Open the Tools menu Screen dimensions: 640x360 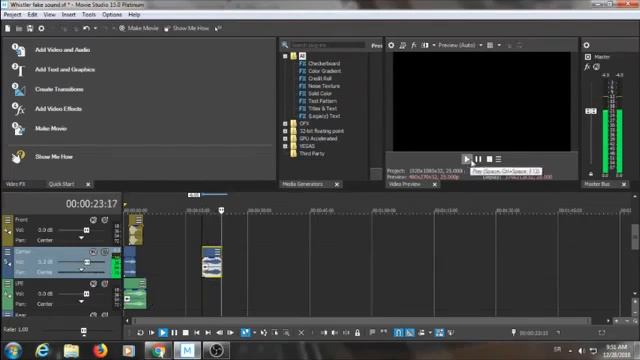(89, 15)
